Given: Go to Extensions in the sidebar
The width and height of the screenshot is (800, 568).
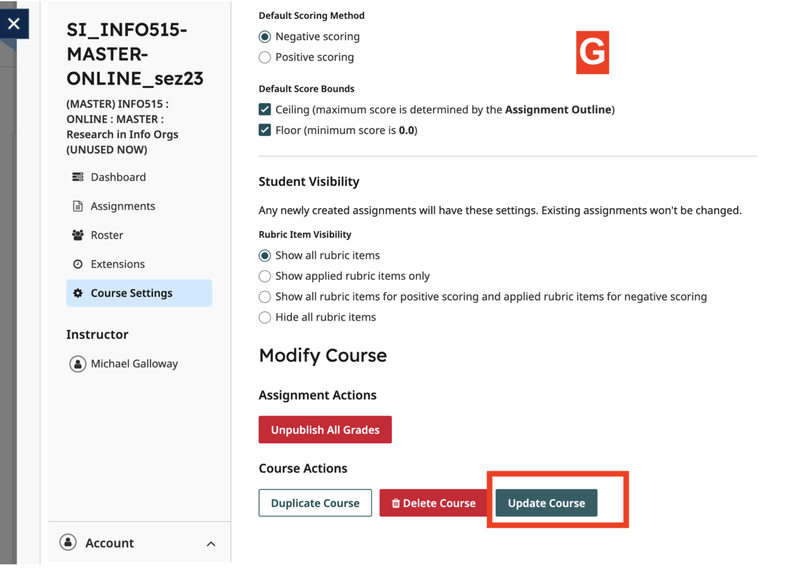Looking at the screenshot, I should 117,264.
